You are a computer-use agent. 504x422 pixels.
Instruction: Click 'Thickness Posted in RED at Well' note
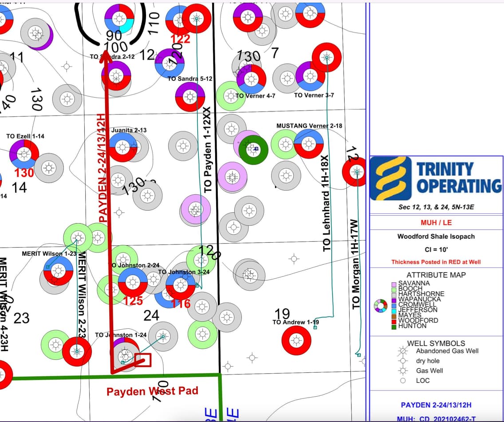pos(436,262)
